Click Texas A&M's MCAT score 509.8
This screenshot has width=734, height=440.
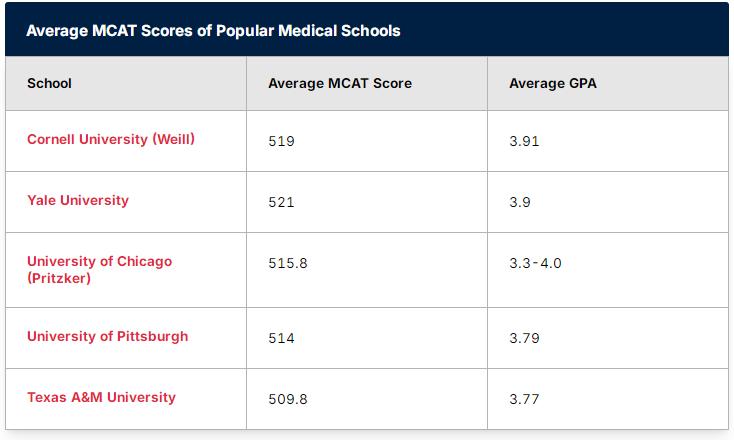tap(288, 399)
